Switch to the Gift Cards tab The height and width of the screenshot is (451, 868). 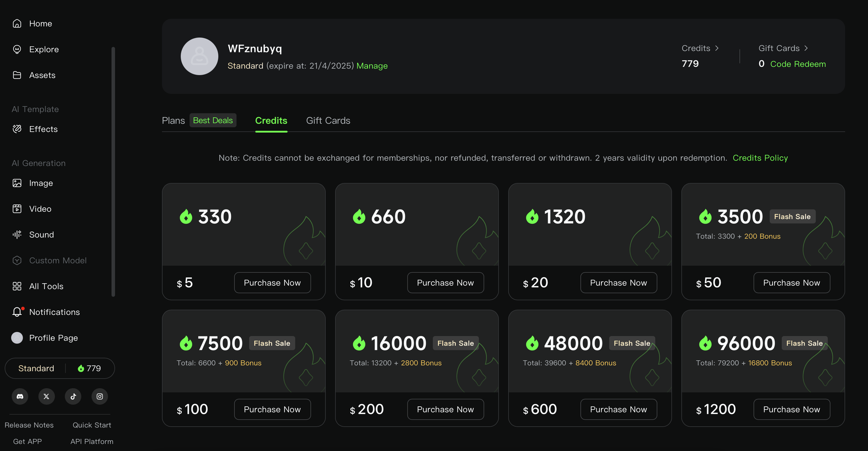tap(328, 121)
